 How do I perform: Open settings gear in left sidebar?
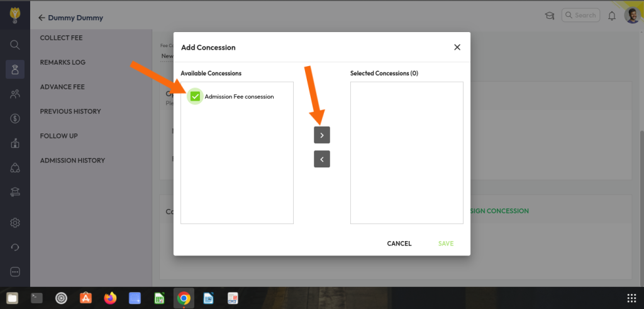pyautogui.click(x=15, y=222)
